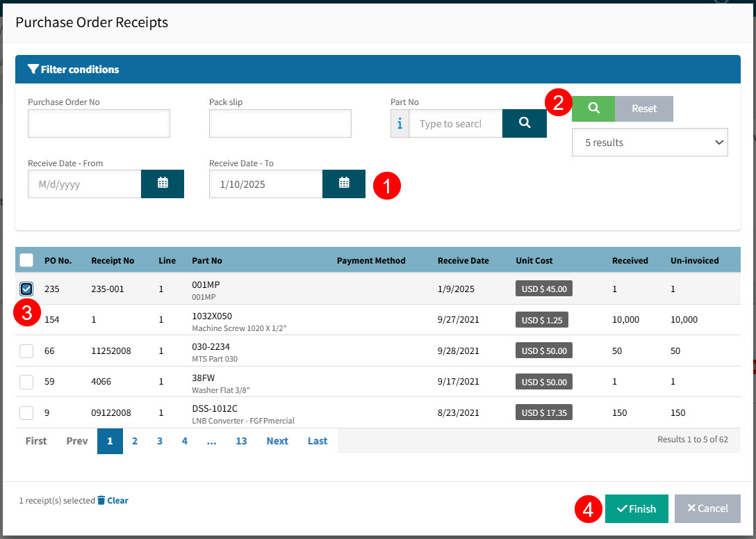Go to page 2 of results
This screenshot has height=539, width=756.
tap(135, 441)
